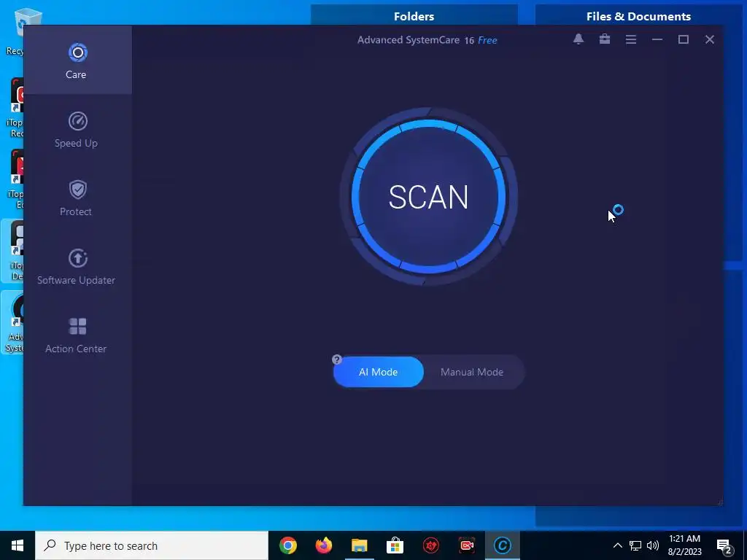Open the volume tray icon
747x560 pixels.
653,545
